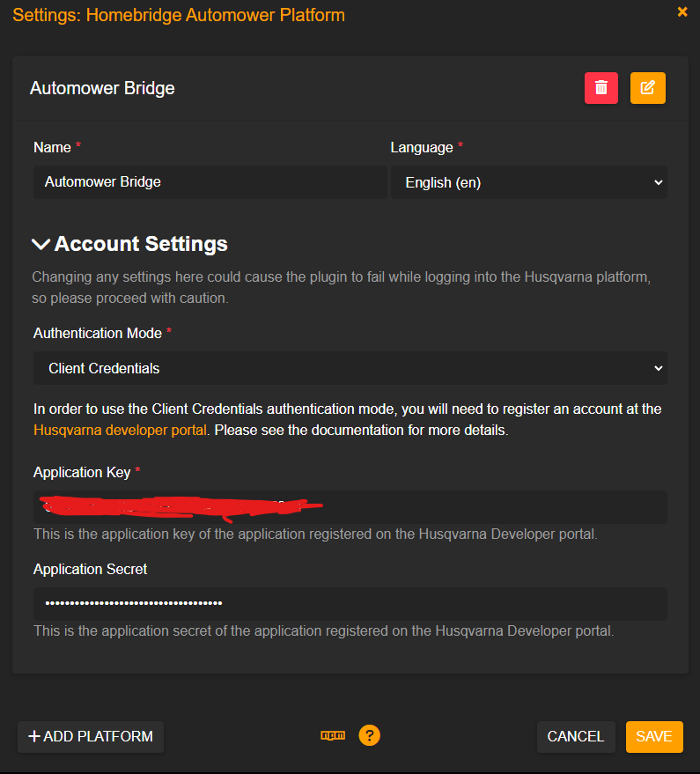This screenshot has height=774, width=700.
Task: Add a new platform with ADD PLATFORM
Action: 90,736
